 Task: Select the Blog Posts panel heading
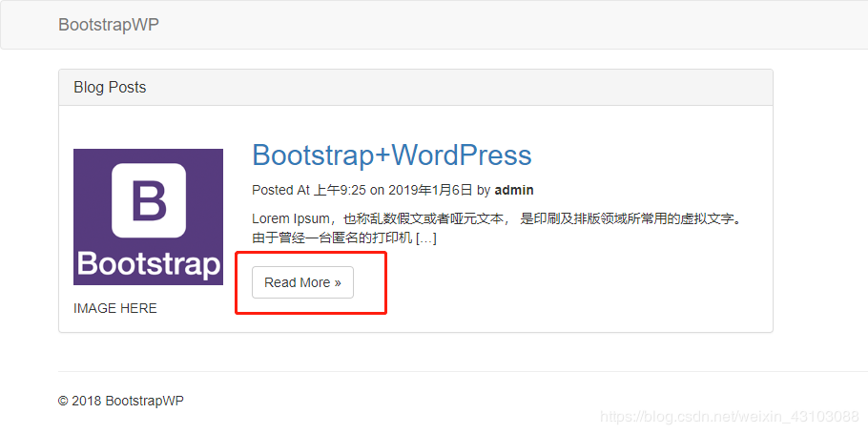(x=415, y=88)
